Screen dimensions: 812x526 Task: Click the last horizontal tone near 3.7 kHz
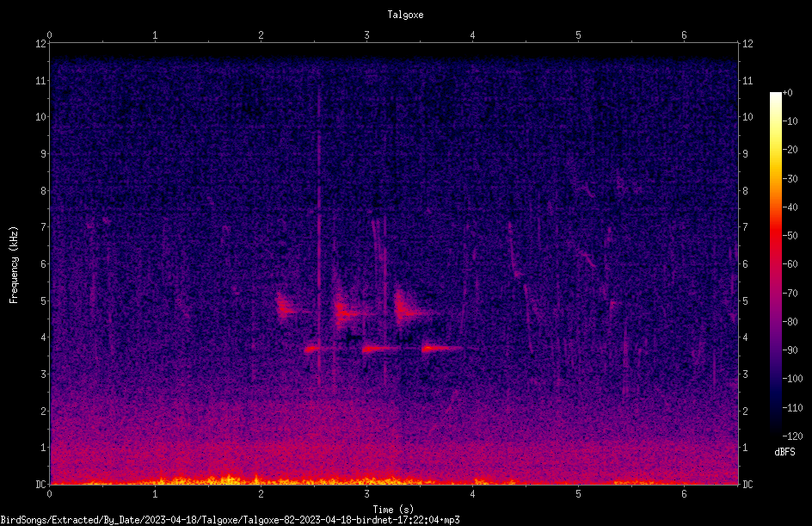point(441,349)
